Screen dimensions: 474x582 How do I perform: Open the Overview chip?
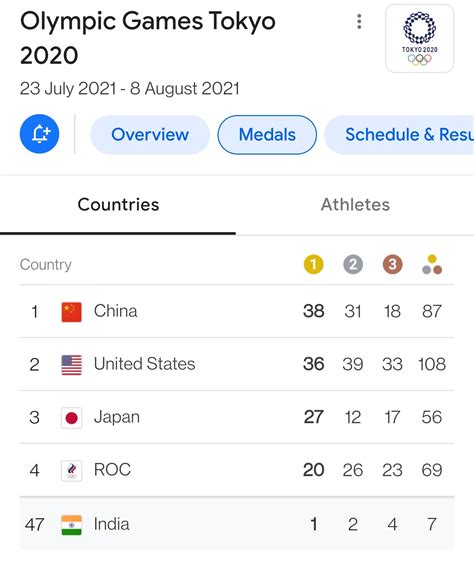click(150, 134)
